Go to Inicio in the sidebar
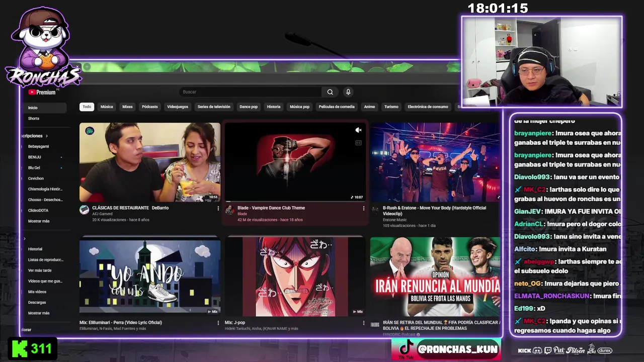Screen dimensions: 644x362 (44, 108)
